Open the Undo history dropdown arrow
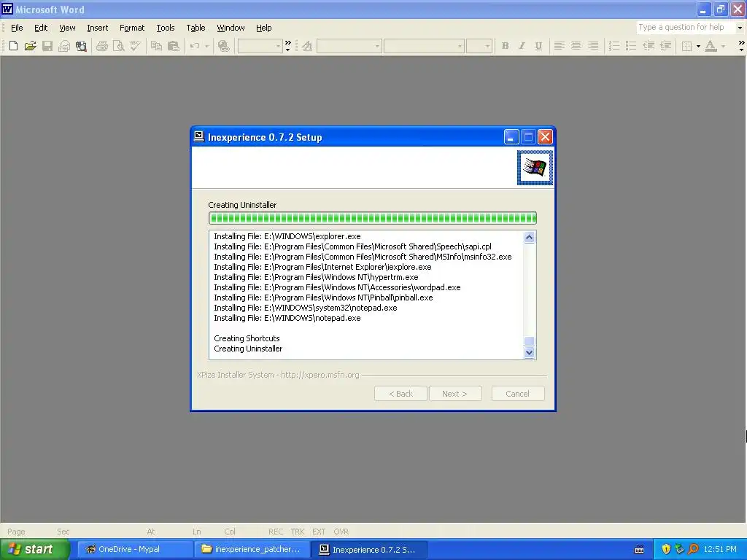 pyautogui.click(x=206, y=46)
